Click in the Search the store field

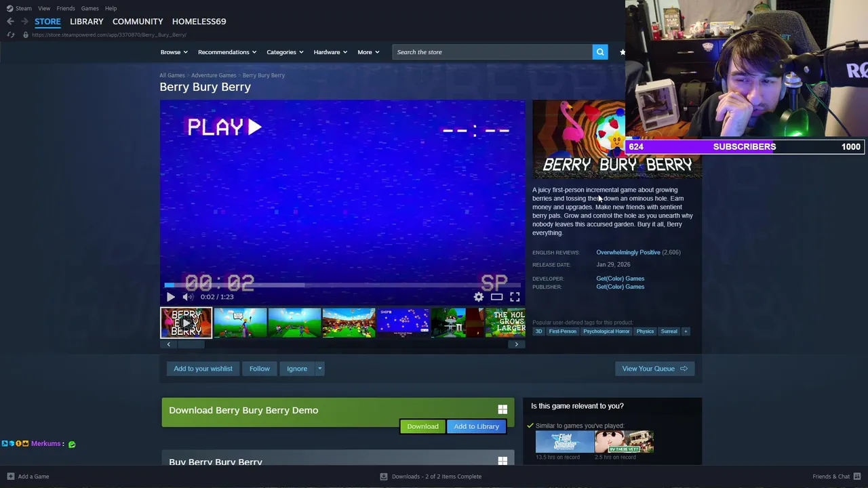[492, 52]
